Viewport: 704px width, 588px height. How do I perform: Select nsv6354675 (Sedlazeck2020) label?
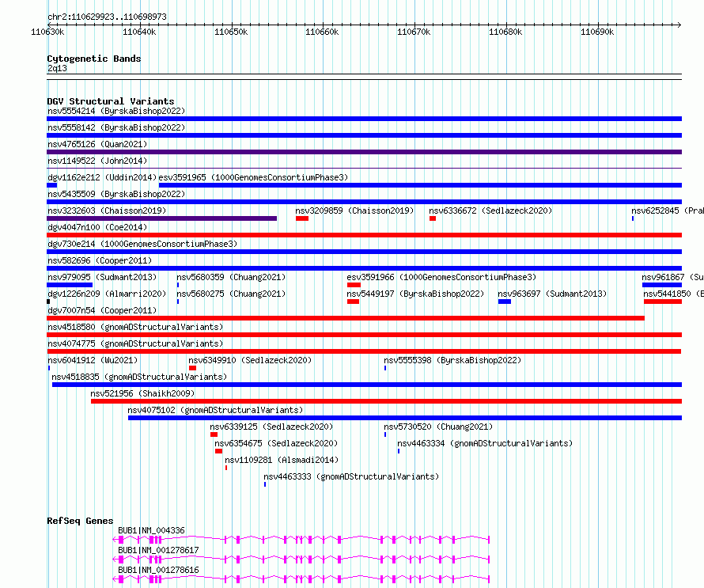point(277,443)
